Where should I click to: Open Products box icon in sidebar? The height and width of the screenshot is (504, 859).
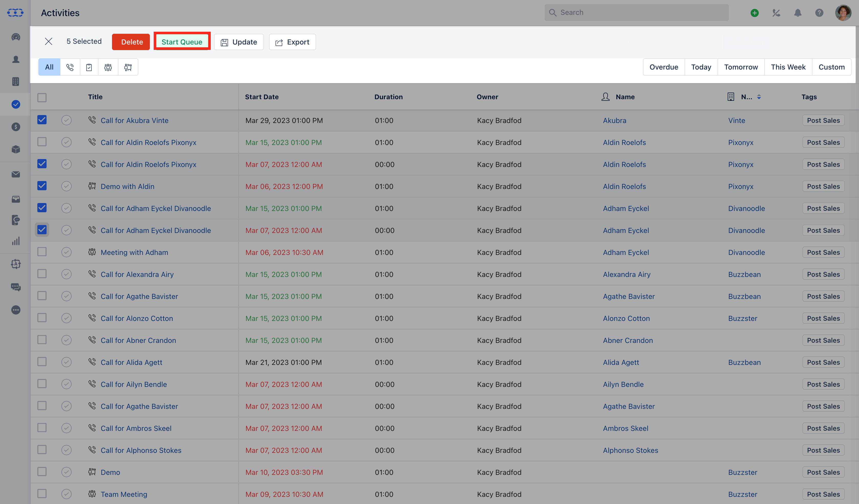coord(16,149)
